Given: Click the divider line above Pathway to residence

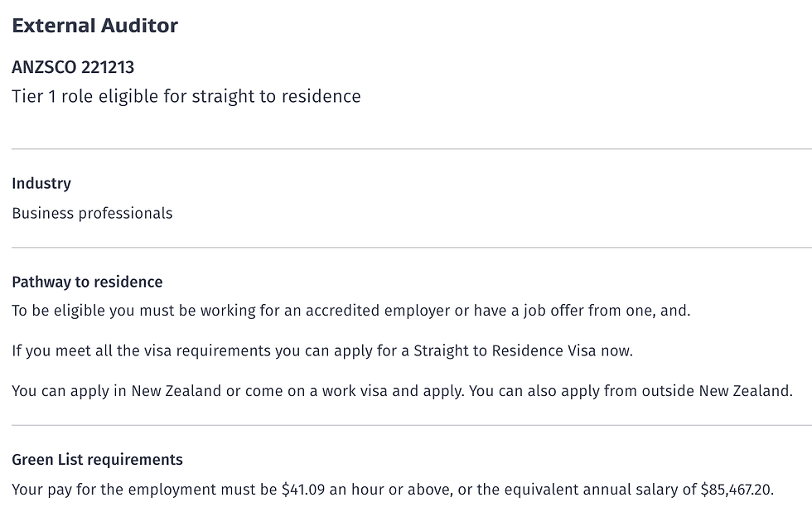Looking at the screenshot, I should coord(412,248).
